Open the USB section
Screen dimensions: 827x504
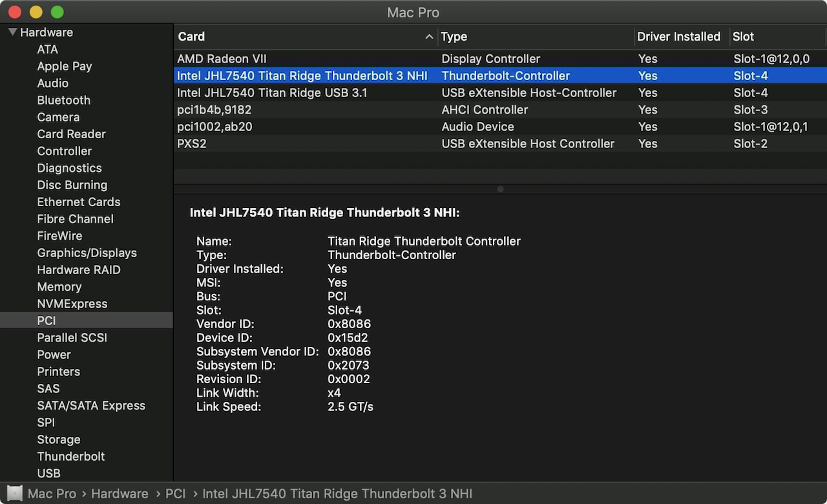[x=49, y=473]
